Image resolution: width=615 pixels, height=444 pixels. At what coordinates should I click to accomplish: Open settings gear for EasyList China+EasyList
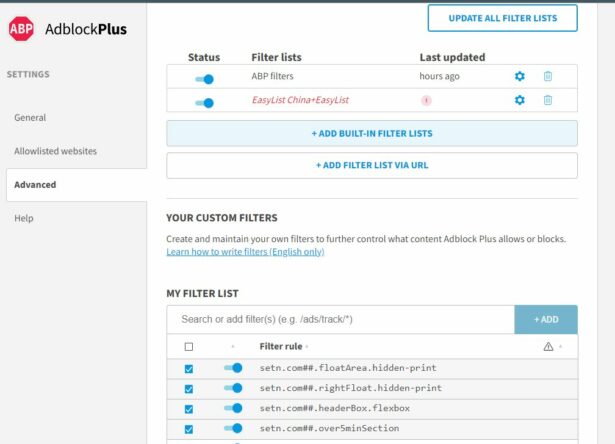coord(519,100)
